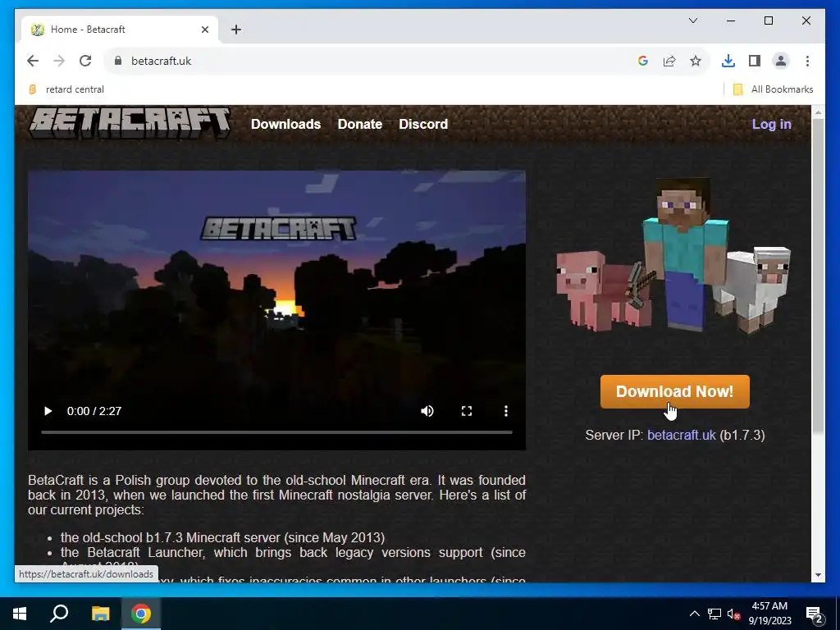This screenshot has height=630, width=840.
Task: Reload the Betacraft page
Action: [85, 61]
